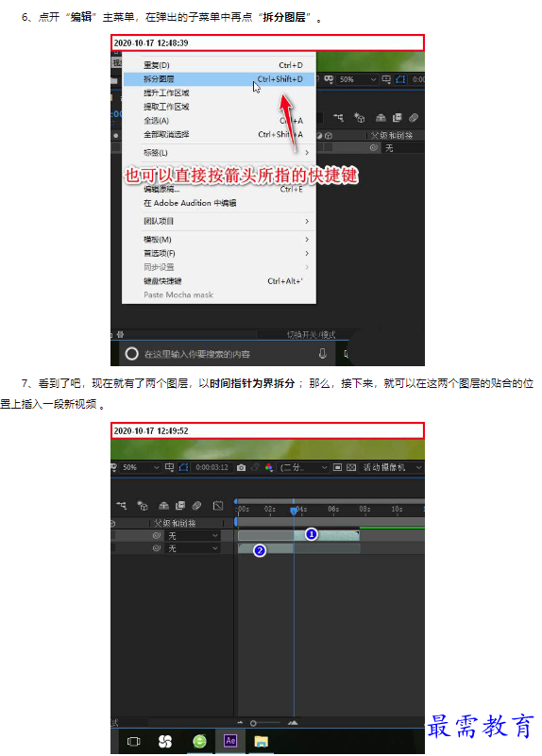Expand the 模板(M) submenu
The width and height of the screenshot is (542, 756).
[x=219, y=240]
